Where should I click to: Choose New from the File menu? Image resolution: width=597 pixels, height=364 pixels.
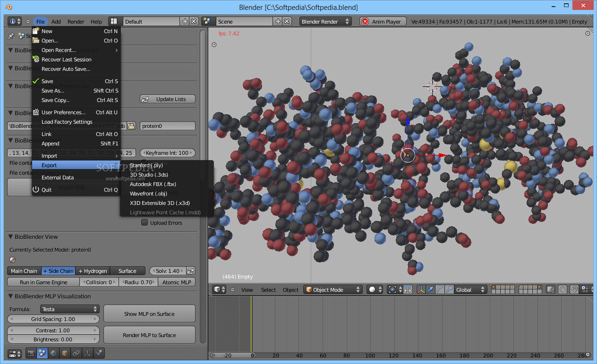[76, 31]
